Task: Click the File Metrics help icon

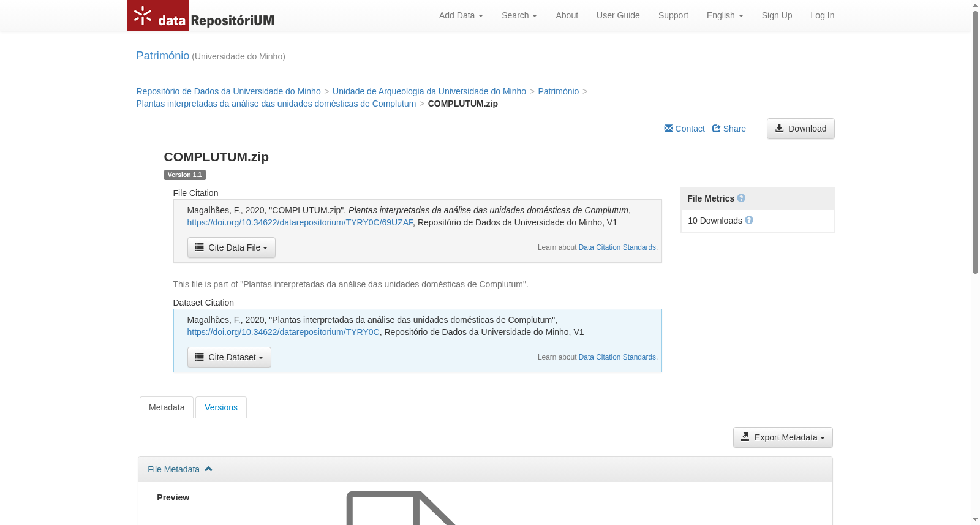Action: coord(741,198)
